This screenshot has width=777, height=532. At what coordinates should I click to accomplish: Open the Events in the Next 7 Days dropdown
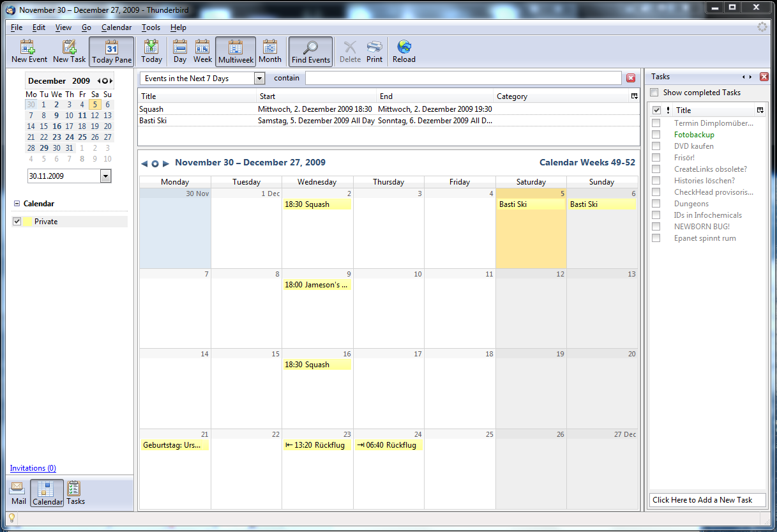(x=259, y=79)
